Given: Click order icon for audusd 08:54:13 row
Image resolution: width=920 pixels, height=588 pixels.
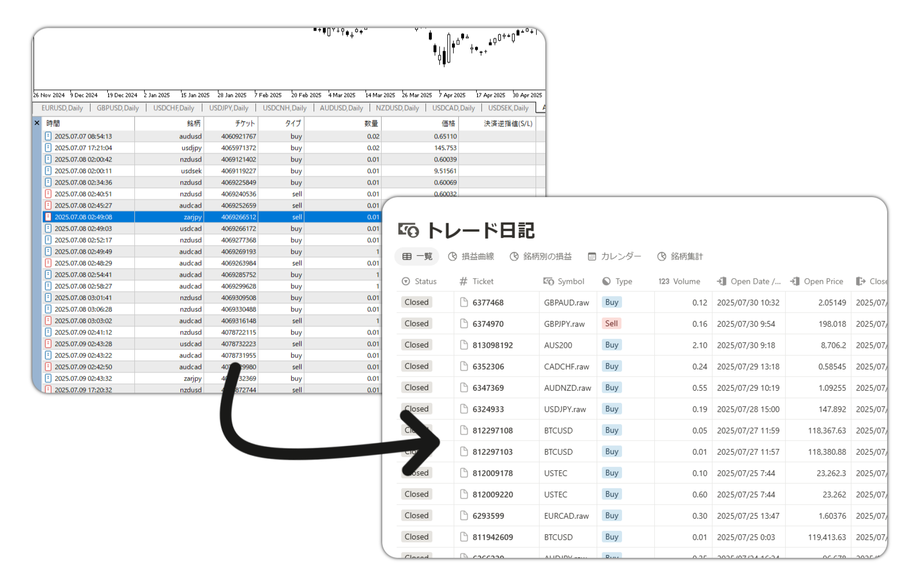Looking at the screenshot, I should coord(48,136).
